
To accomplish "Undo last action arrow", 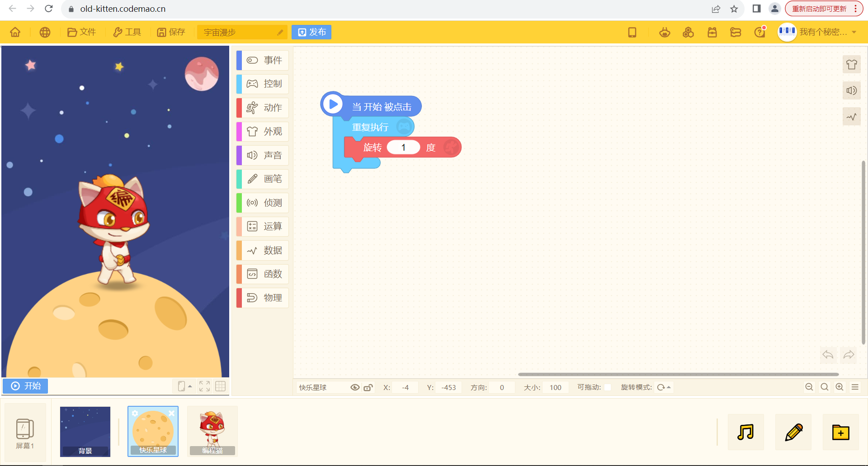I will [x=828, y=355].
